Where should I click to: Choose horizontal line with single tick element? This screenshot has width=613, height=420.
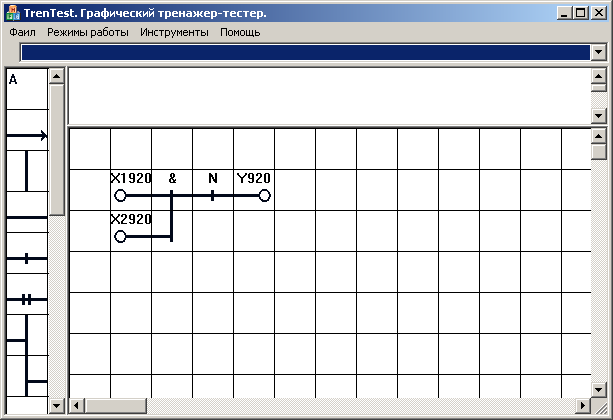[x=27, y=253]
